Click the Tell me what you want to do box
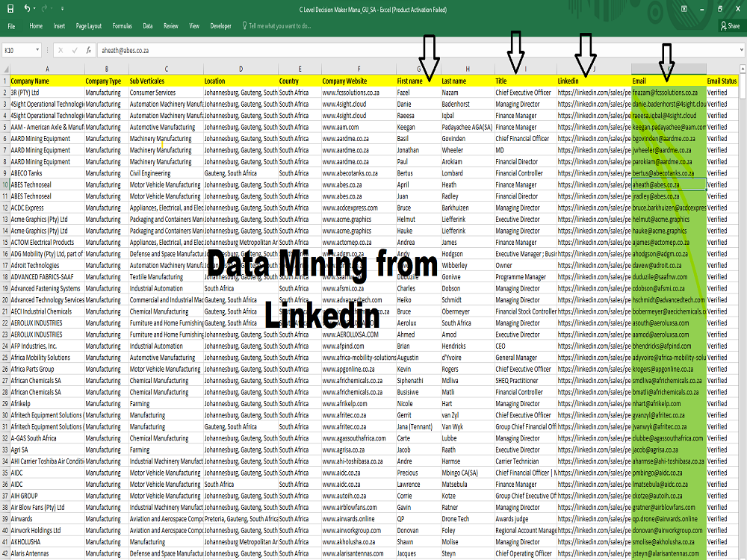Viewport: 747px width, 560px height. tap(276, 25)
